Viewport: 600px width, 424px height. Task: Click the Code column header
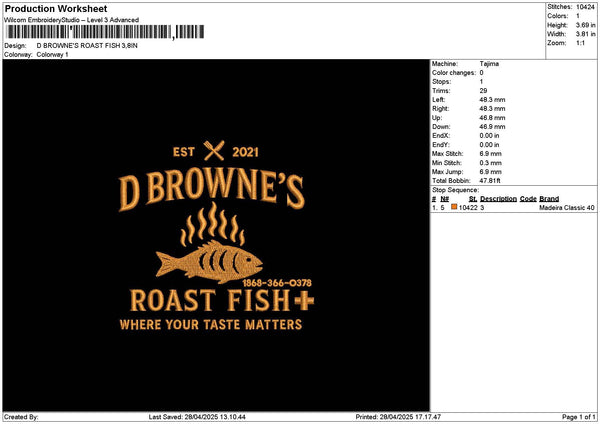528,199
